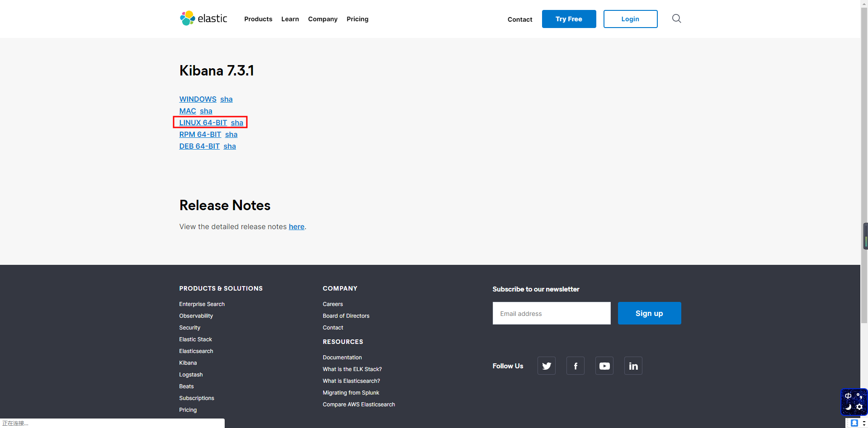Click the Φ symbol in floating widget
The image size is (868, 428).
848,396
